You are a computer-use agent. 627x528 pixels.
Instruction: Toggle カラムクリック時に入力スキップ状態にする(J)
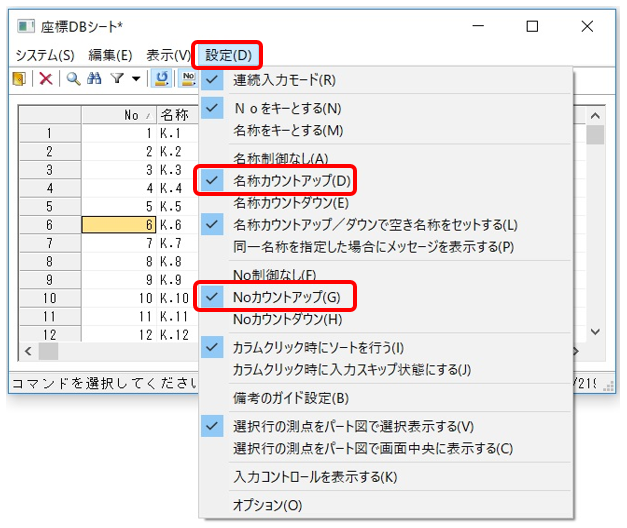click(386, 369)
